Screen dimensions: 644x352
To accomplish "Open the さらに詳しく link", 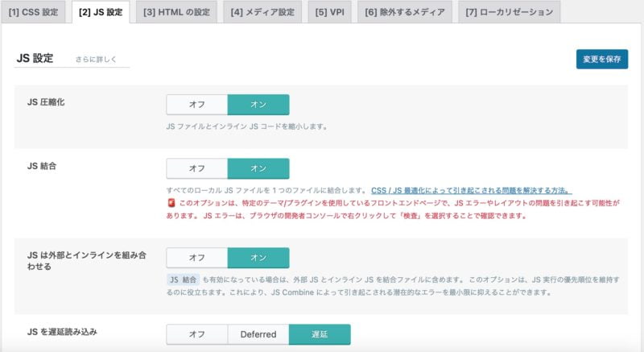I will (x=95, y=60).
